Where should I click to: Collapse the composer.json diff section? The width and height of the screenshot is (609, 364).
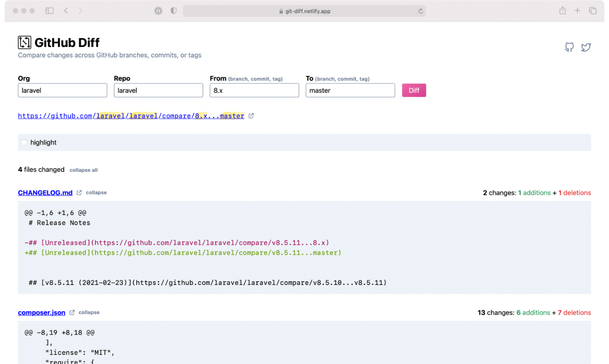(x=89, y=312)
